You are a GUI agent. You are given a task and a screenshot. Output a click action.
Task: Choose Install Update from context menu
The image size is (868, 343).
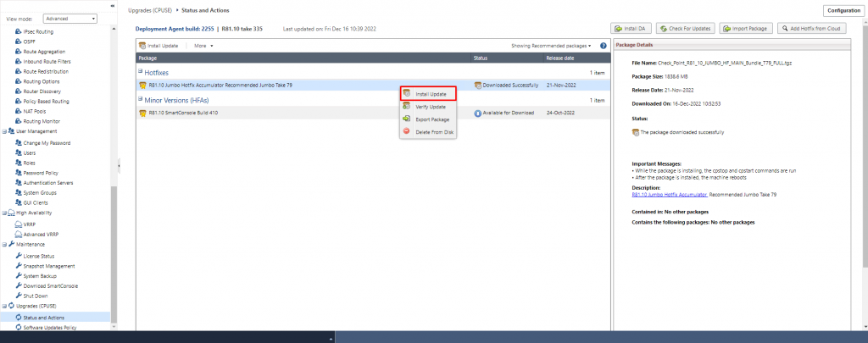click(431, 94)
